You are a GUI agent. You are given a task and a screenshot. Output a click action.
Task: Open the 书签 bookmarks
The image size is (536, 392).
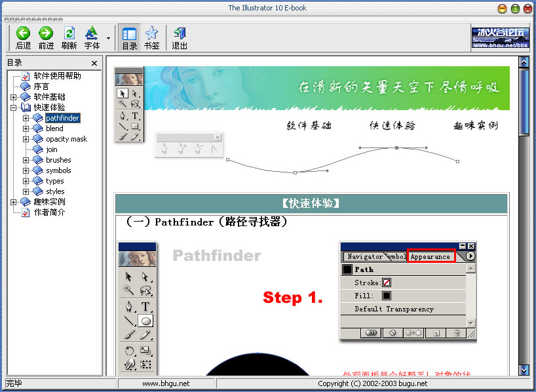click(152, 38)
